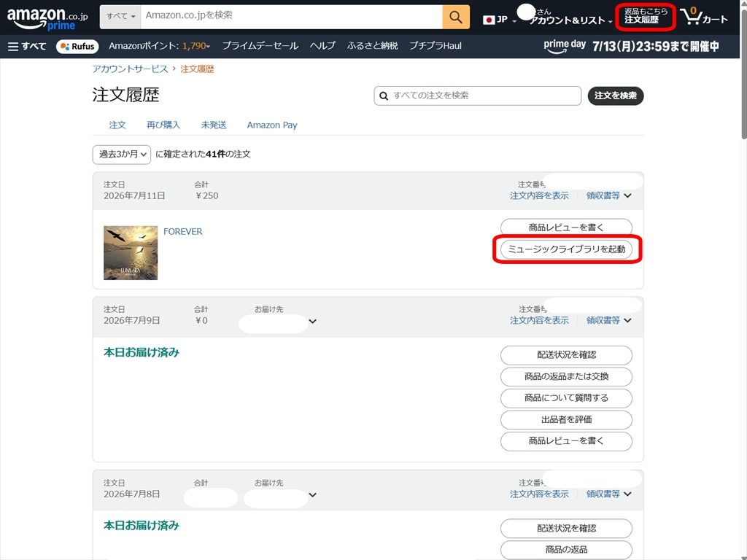Switch to the 再び購入 tab

163,125
